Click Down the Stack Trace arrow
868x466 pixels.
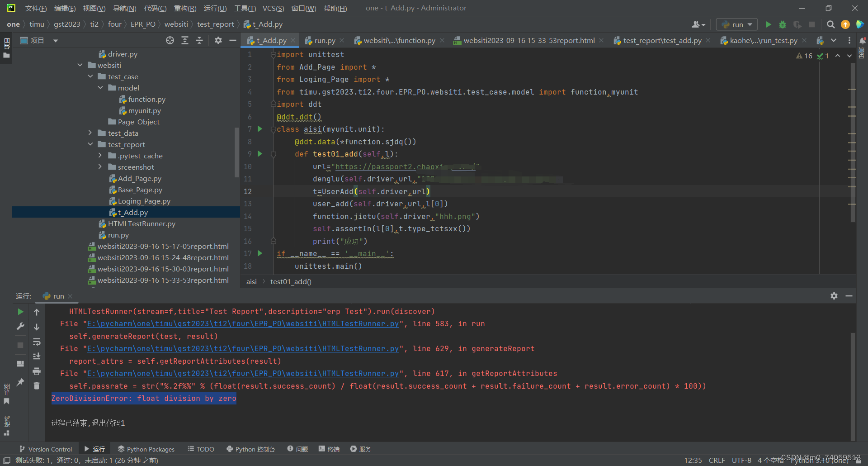37,327
